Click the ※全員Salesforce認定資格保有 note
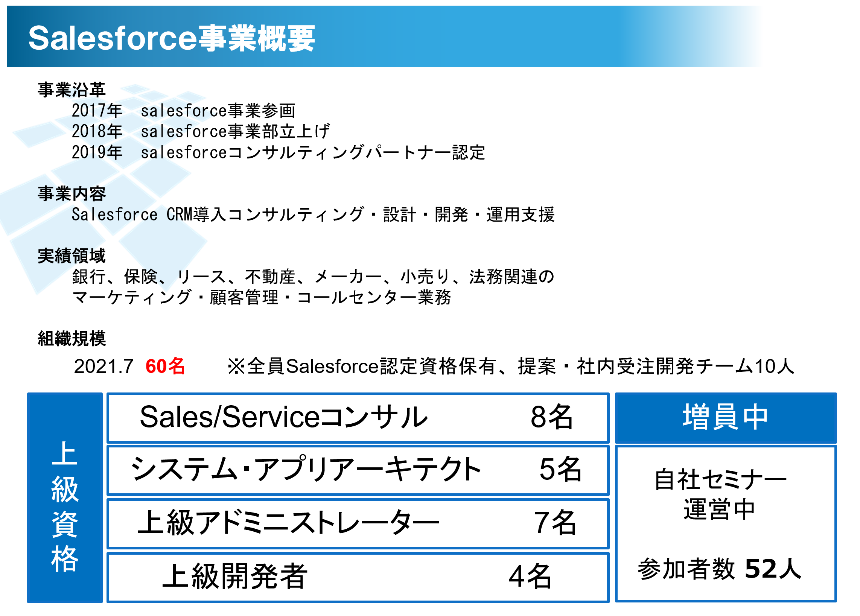Viewport: 860px width, 616px height. point(511,367)
